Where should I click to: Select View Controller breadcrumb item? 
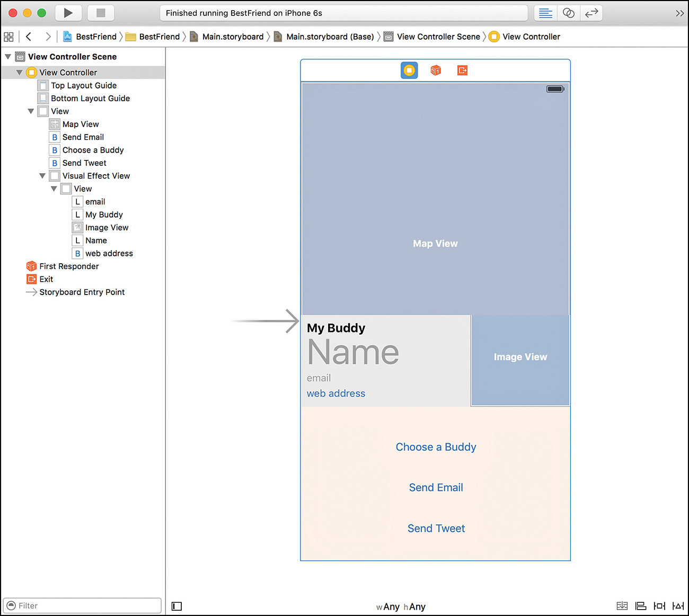click(524, 37)
